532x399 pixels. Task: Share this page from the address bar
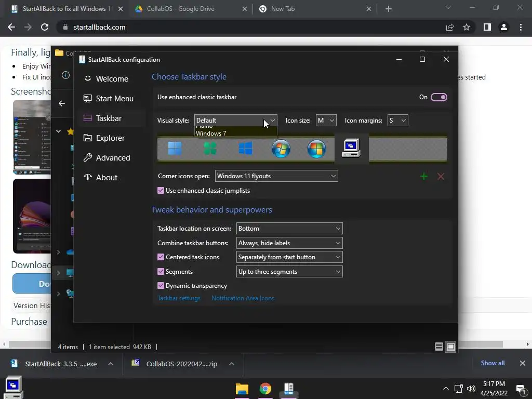[x=450, y=27]
